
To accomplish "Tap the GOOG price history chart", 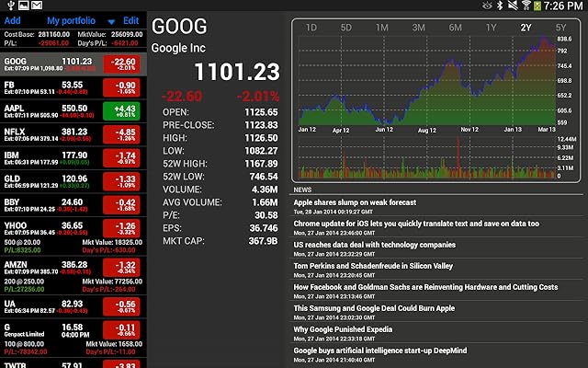I will 427,81.
